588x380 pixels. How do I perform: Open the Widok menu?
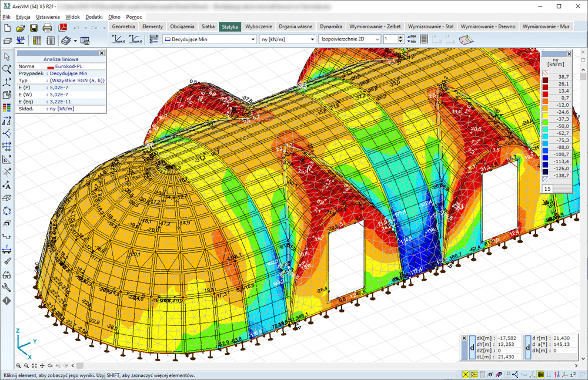[73, 17]
